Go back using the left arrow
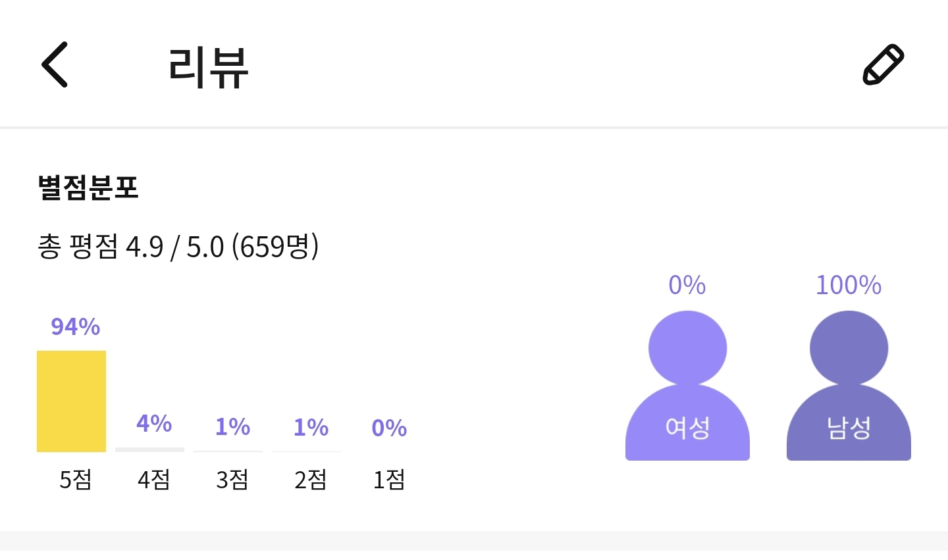This screenshot has width=948, height=560. click(x=55, y=64)
